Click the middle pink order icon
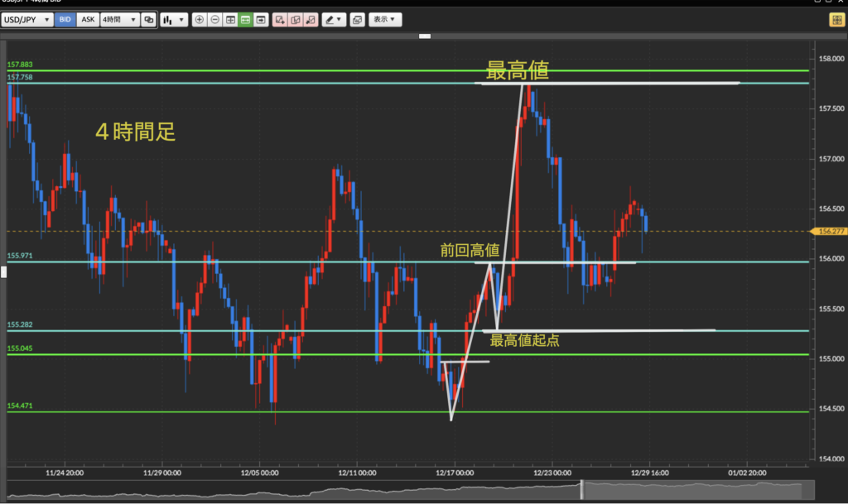Viewport: 848px width, 504px height. tap(295, 19)
